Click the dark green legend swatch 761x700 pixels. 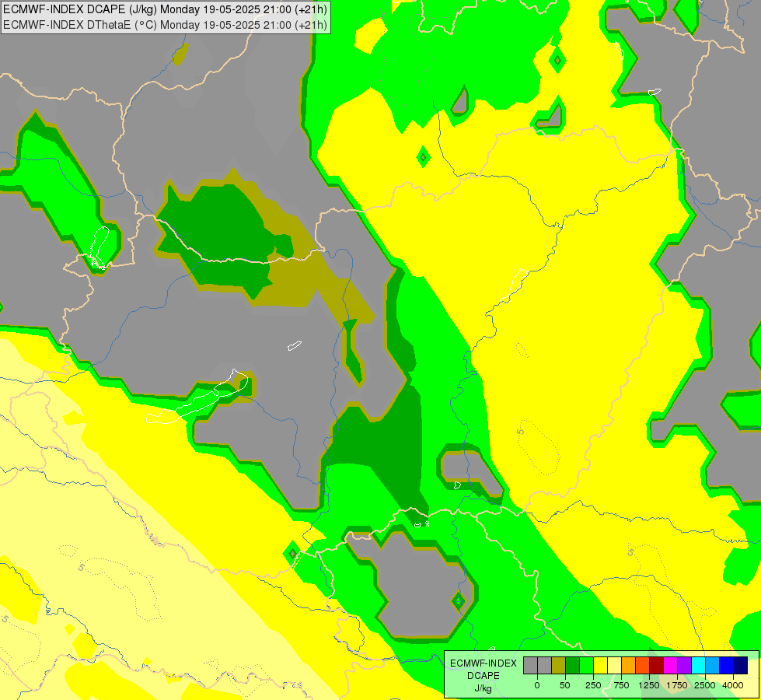click(x=573, y=665)
